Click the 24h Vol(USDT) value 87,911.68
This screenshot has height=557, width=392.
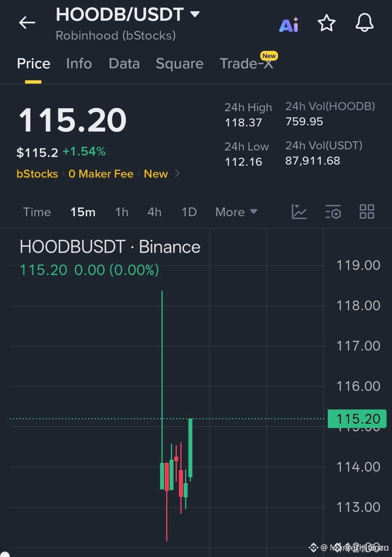pos(313,161)
